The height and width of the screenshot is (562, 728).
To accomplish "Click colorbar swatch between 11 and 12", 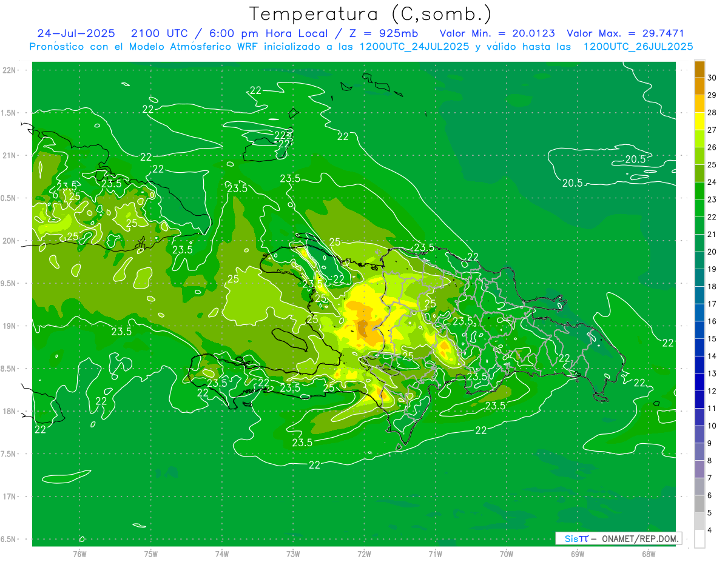I will (699, 400).
